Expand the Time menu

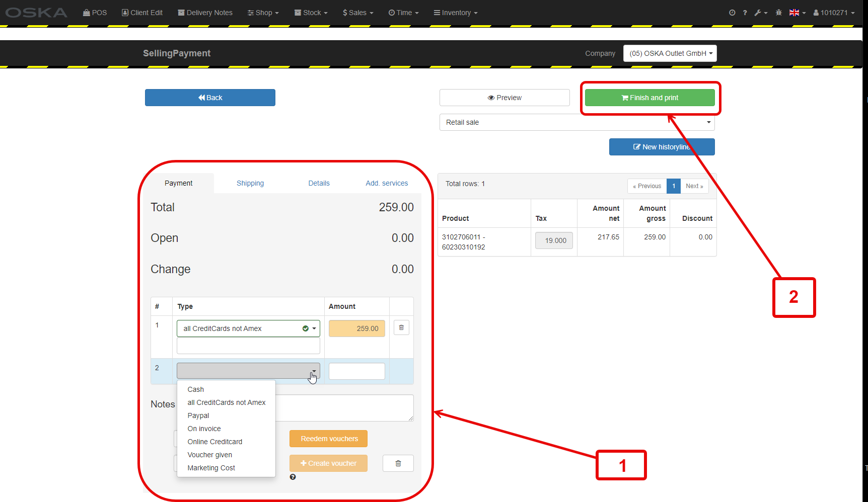click(x=404, y=13)
